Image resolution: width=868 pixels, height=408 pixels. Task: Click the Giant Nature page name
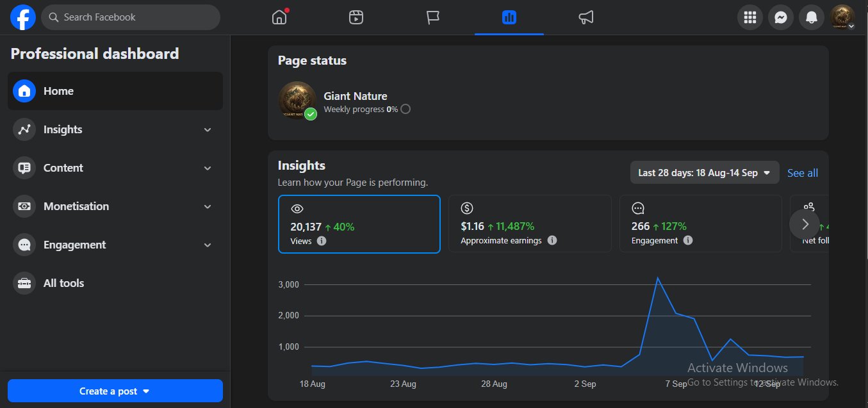click(x=356, y=96)
